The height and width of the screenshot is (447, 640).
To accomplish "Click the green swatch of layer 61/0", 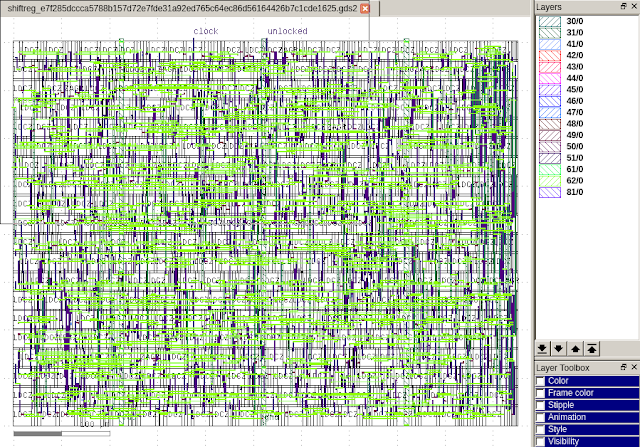I will click(x=550, y=169).
